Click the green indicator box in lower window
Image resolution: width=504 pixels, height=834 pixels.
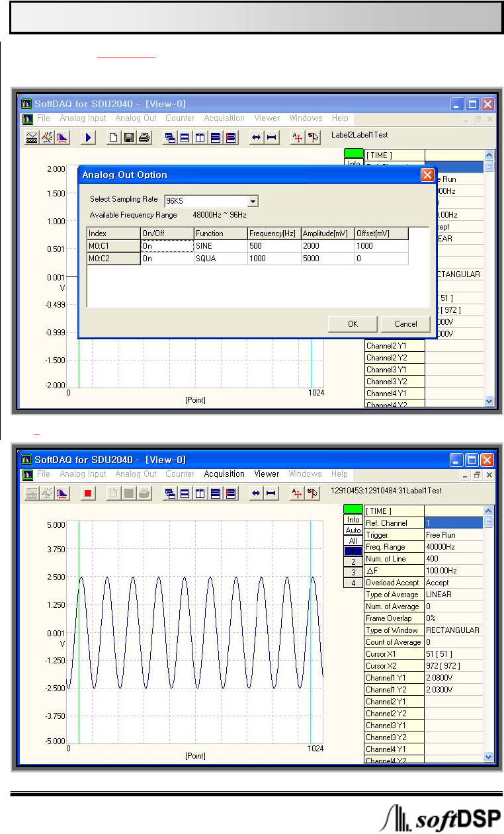point(353,509)
